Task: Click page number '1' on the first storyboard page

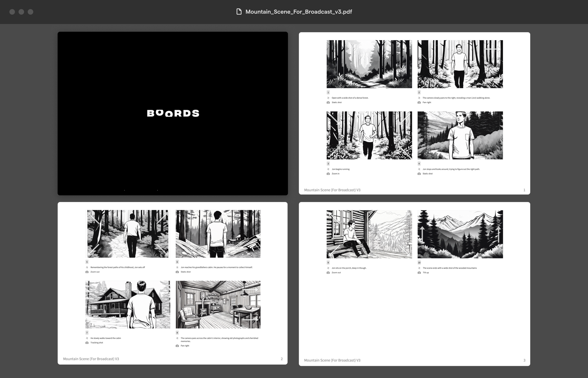Action: [x=524, y=190]
